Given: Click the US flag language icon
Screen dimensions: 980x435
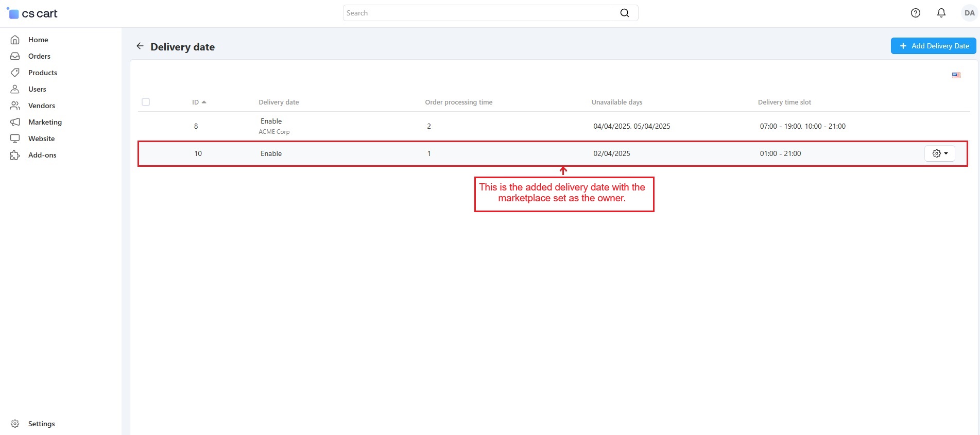Looking at the screenshot, I should pyautogui.click(x=956, y=76).
